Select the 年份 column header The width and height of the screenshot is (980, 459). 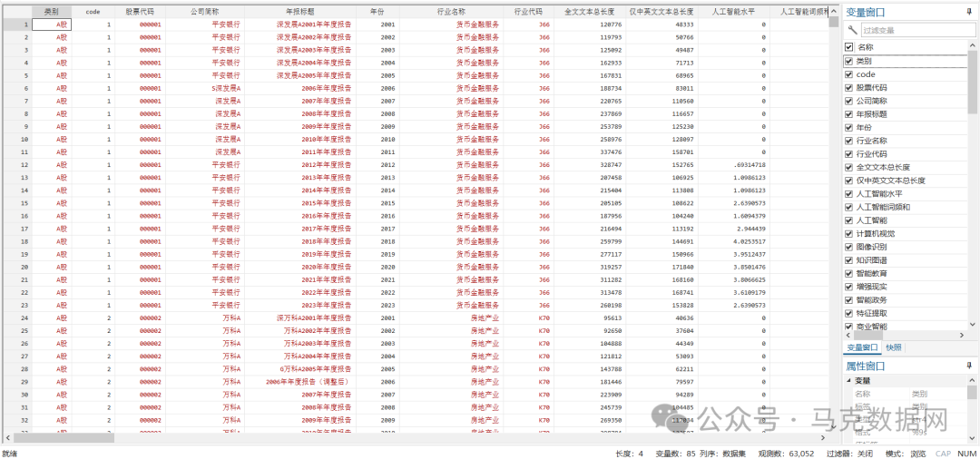click(377, 11)
